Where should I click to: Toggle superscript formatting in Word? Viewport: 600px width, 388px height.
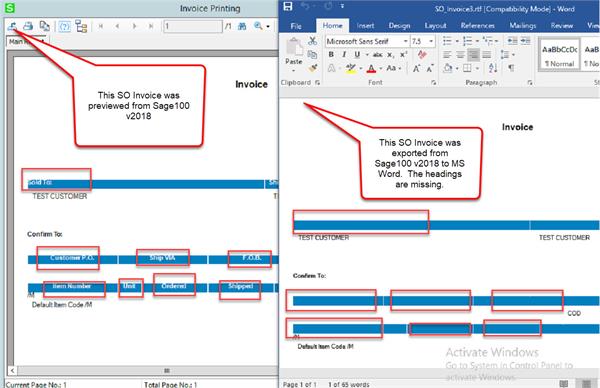pyautogui.click(x=403, y=55)
